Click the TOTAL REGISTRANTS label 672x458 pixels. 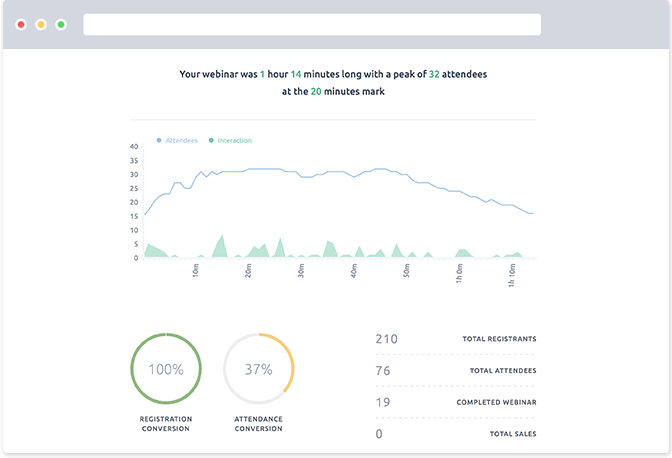(x=499, y=339)
